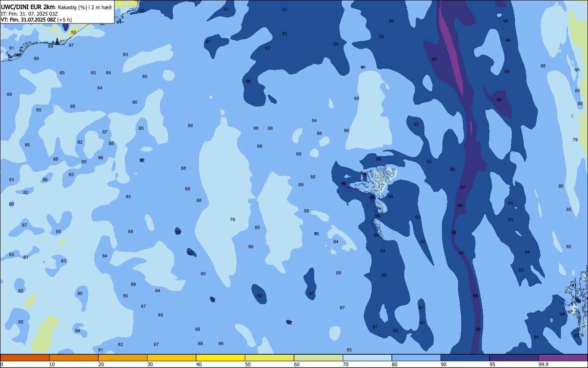
Task: Pick the 80–90 light blue legend swatch
Action: (x=416, y=357)
